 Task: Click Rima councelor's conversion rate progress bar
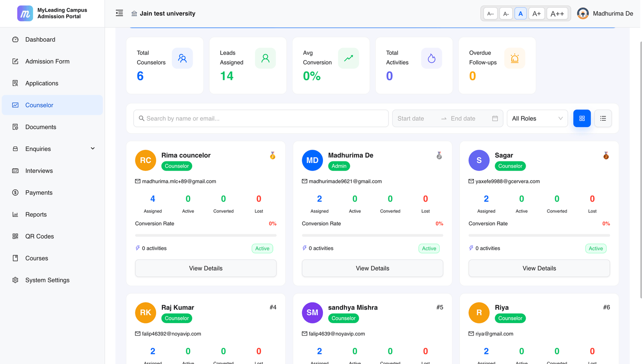tap(206, 235)
